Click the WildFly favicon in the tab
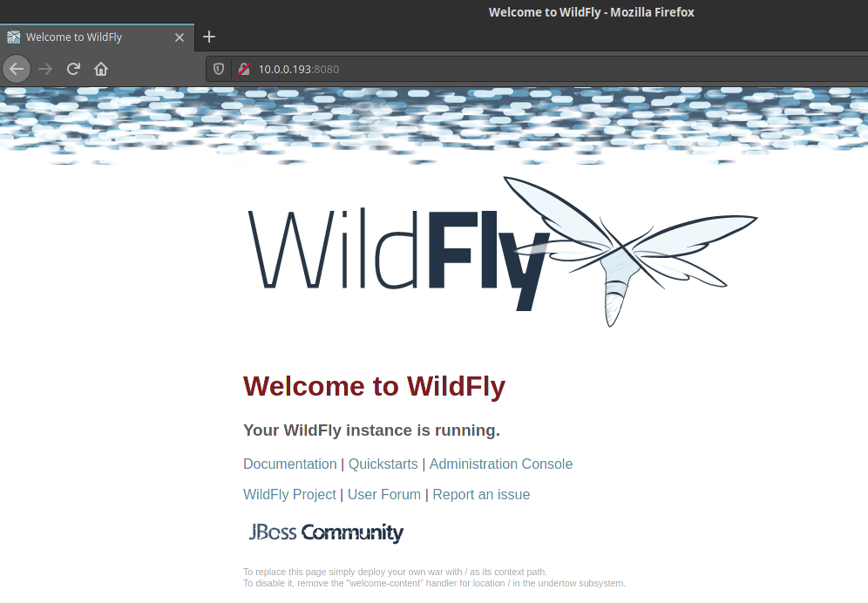Screen dimensions: 868x603 coord(13,37)
